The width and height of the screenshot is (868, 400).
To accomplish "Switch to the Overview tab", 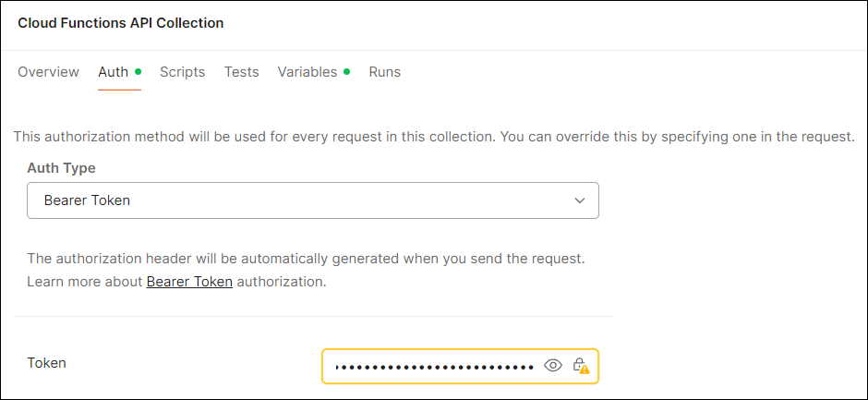I will click(48, 72).
